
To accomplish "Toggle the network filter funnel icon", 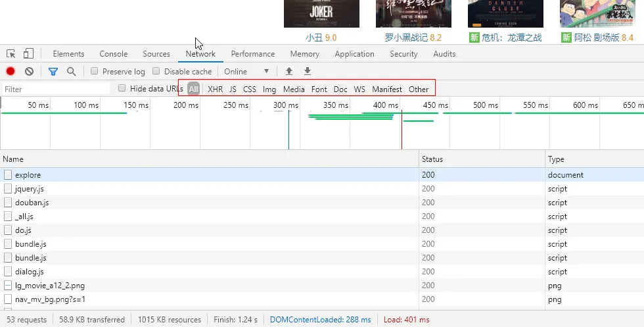I will pyautogui.click(x=53, y=71).
